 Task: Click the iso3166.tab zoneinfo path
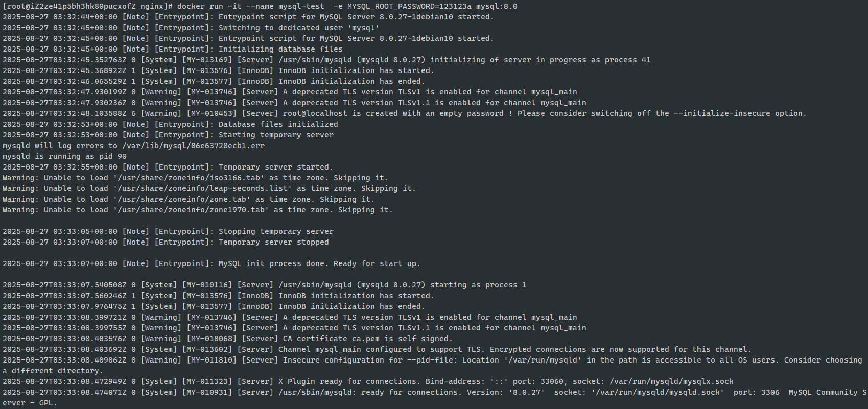[189, 178]
